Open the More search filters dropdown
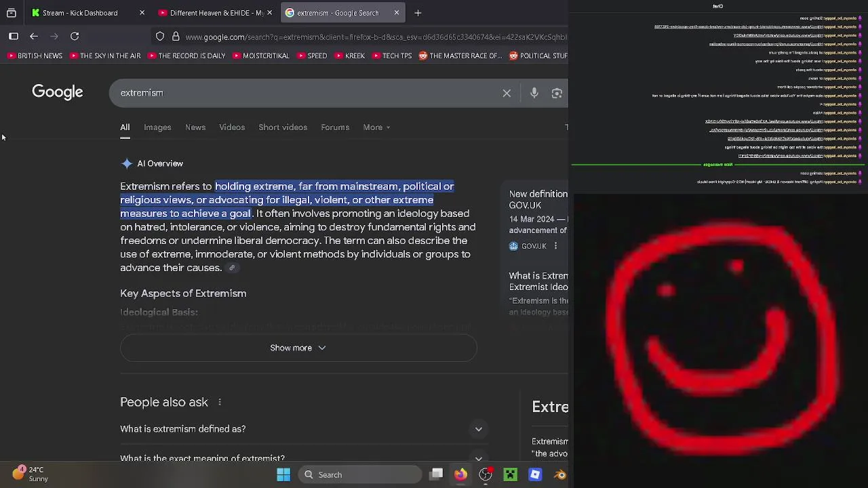 [376, 127]
